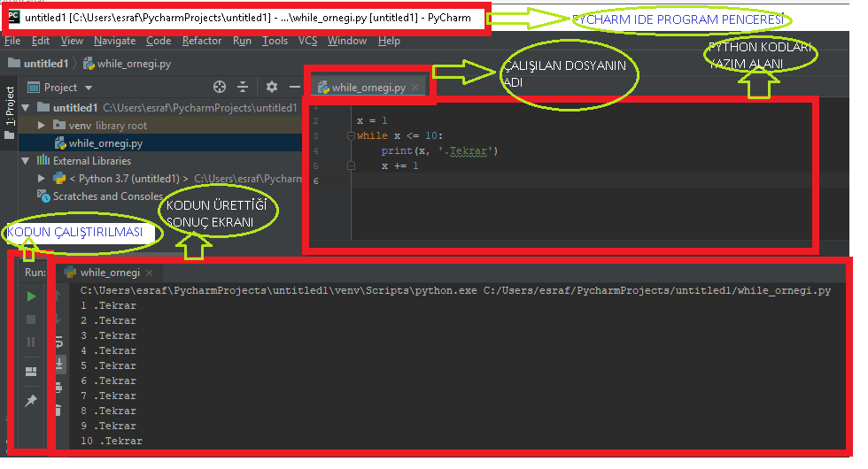The width and height of the screenshot is (868, 469).
Task: Hide the Project panel with minus icon
Action: point(294,87)
